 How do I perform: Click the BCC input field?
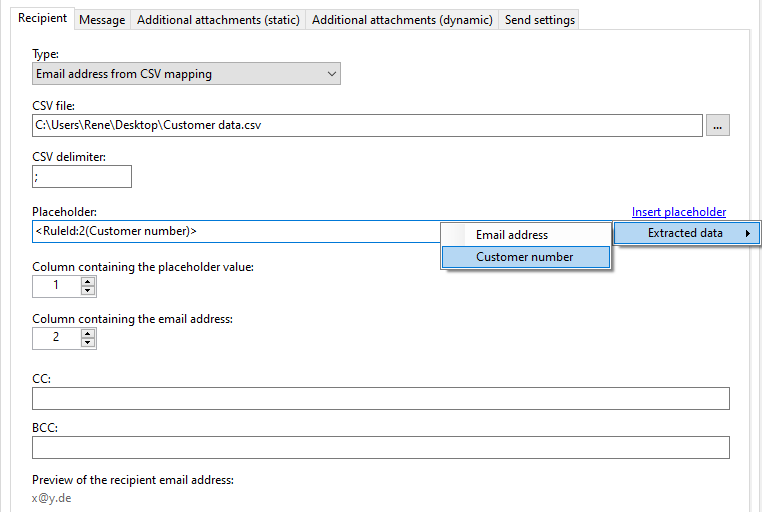[x=381, y=447]
